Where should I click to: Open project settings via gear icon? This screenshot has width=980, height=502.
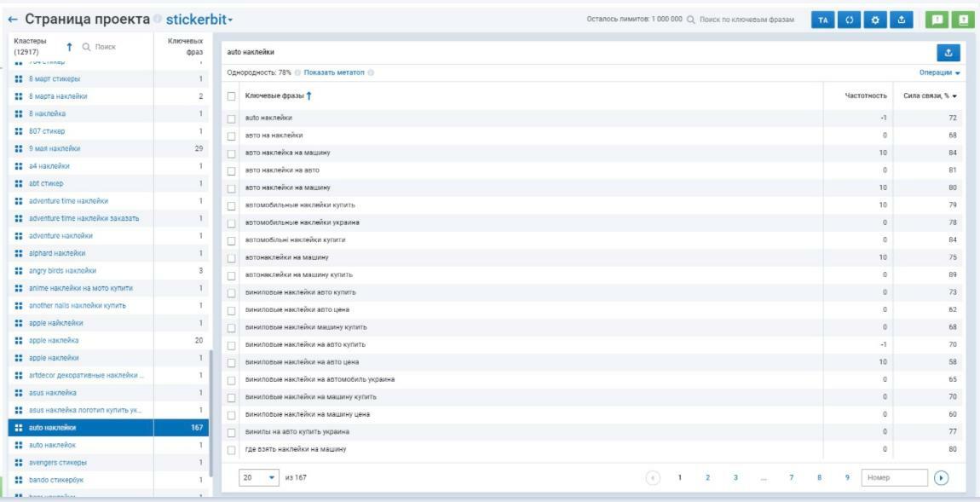[x=875, y=16]
